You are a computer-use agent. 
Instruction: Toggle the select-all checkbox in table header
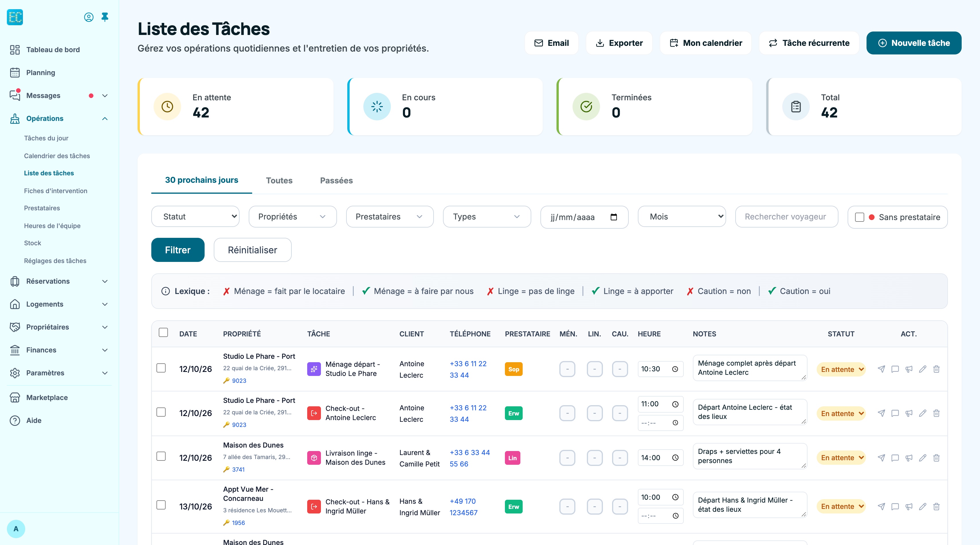click(x=163, y=332)
